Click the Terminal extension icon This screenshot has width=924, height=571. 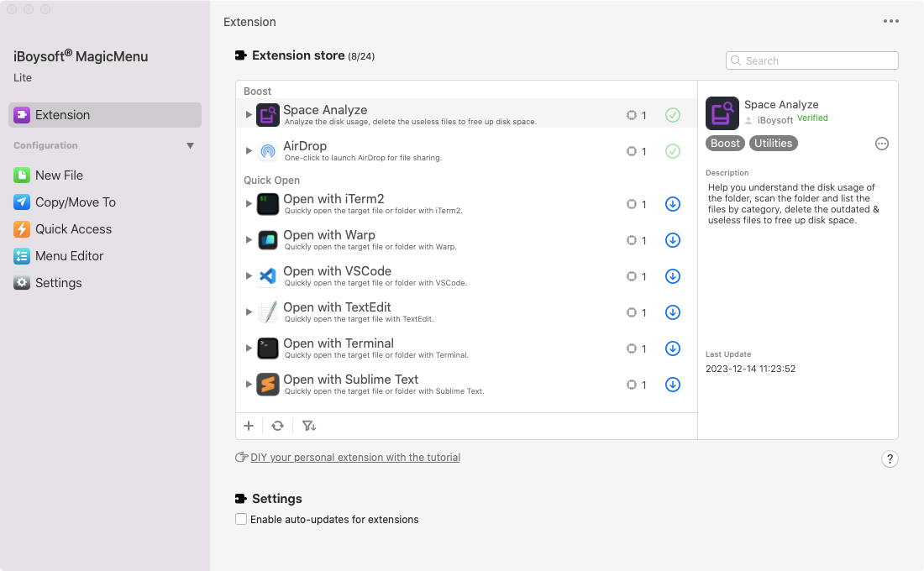click(x=267, y=348)
